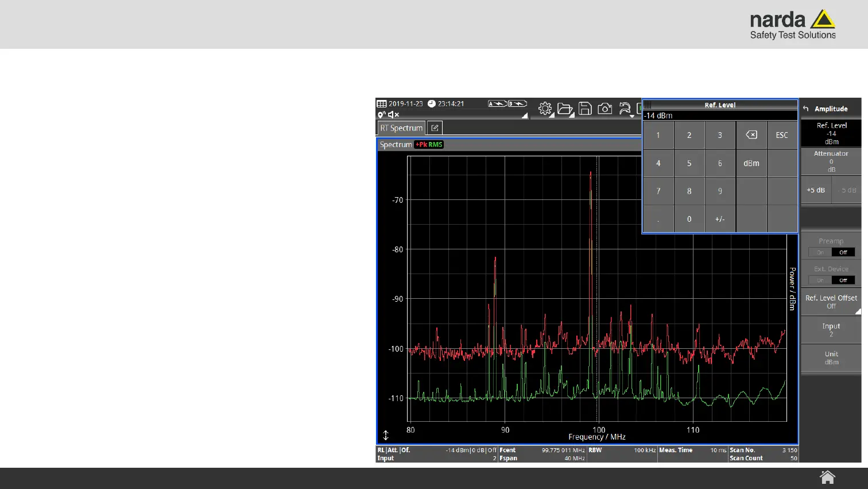Click the back arrow next to Amplitude
Image resolution: width=868 pixels, height=489 pixels.
coord(806,109)
